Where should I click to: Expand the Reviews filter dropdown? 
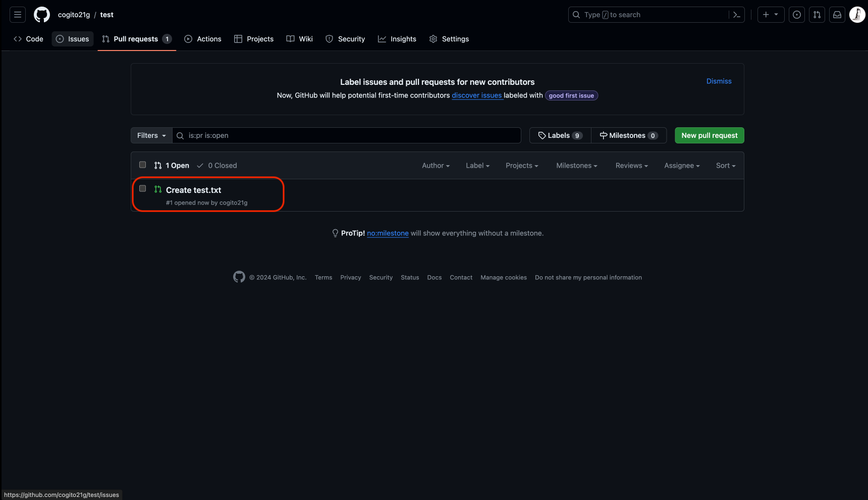[631, 166]
